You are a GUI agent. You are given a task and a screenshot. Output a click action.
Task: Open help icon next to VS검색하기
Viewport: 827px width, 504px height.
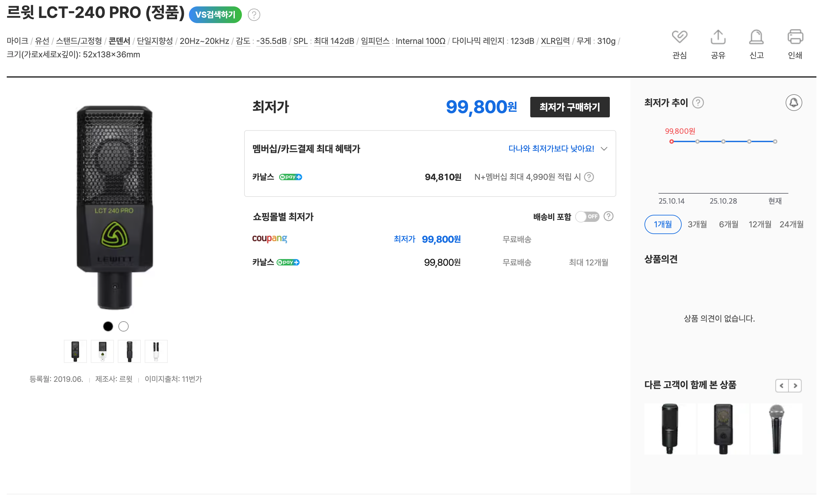(x=254, y=15)
